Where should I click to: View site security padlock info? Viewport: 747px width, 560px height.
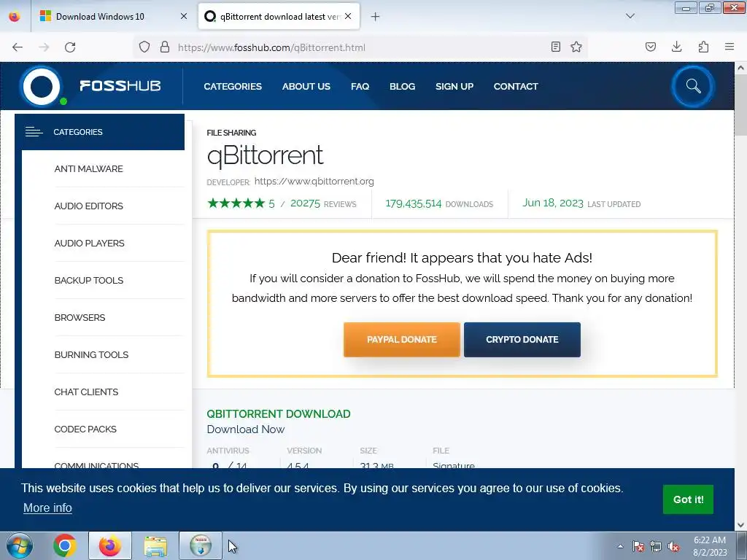click(x=165, y=47)
